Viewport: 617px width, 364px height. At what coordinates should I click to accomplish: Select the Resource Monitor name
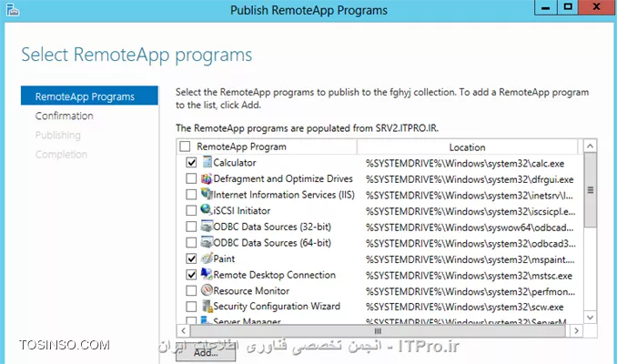[251, 291]
